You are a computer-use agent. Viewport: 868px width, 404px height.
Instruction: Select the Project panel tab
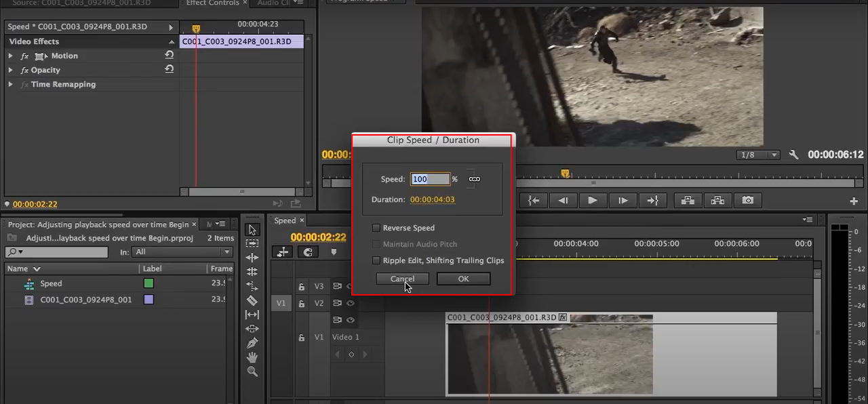[x=98, y=224]
